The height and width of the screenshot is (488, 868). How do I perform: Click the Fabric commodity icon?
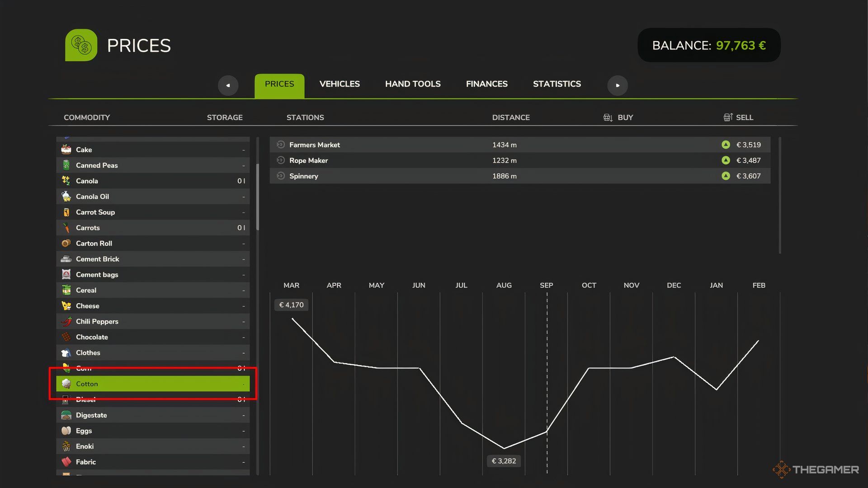[65, 461]
